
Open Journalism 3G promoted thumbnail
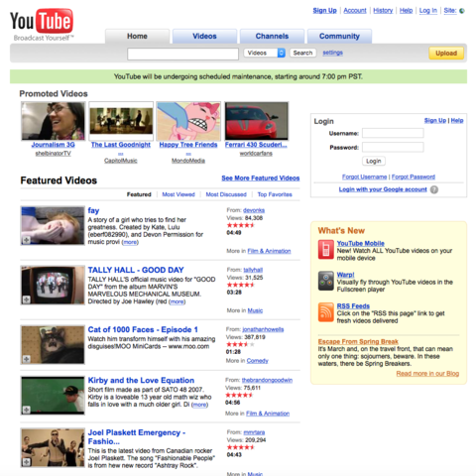(x=54, y=121)
